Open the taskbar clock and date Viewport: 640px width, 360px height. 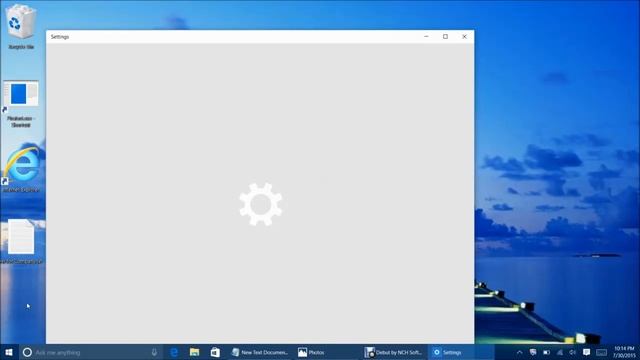(x=624, y=352)
